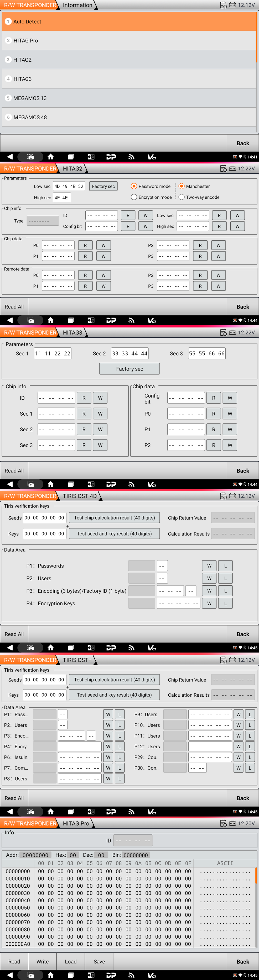Click the W button for P30 on TIRIS DST+

(239, 768)
